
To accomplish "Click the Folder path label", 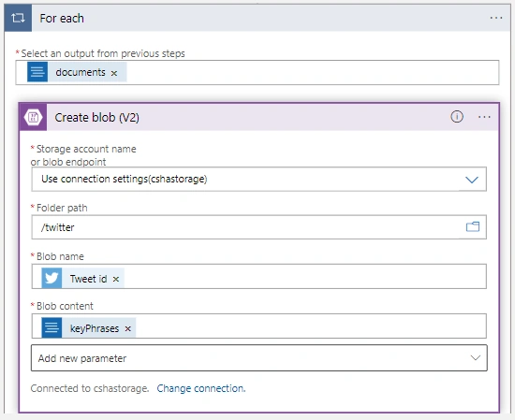I will [x=62, y=208].
